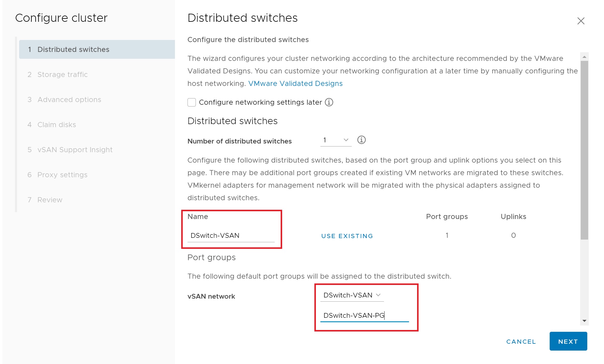Screen dimensions: 604x364
Task: Open VMware Validated Designs link
Action: (295, 84)
